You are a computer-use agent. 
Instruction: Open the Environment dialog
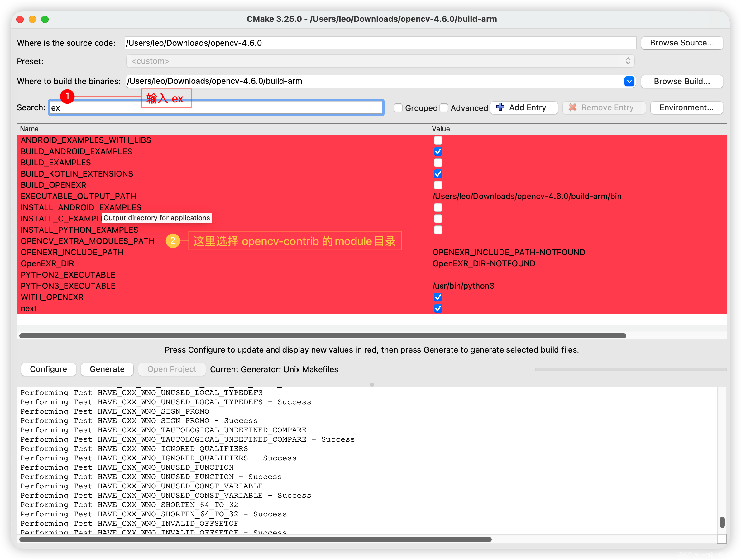(x=686, y=107)
